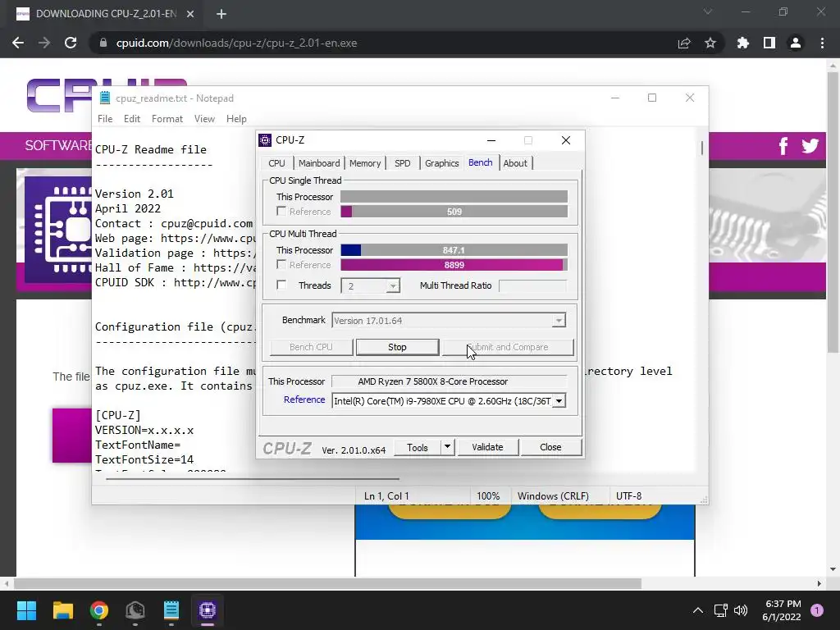Click the share page icon in address bar
This screenshot has height=630, width=840.
(x=684, y=43)
